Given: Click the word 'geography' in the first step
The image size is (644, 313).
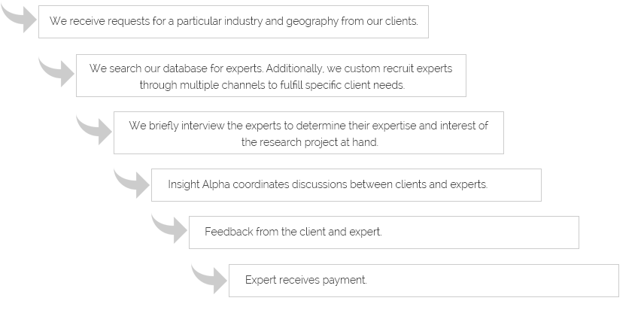Looking at the screenshot, I should pyautogui.click(x=312, y=21).
